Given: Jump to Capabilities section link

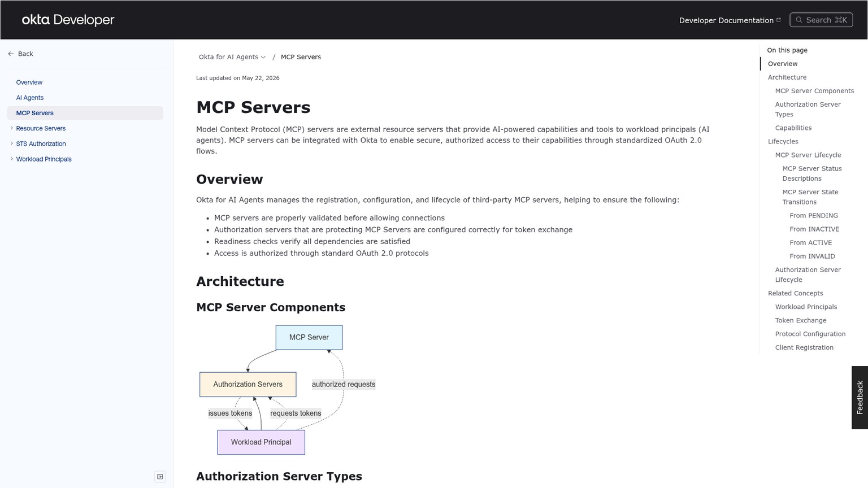Looking at the screenshot, I should (793, 128).
